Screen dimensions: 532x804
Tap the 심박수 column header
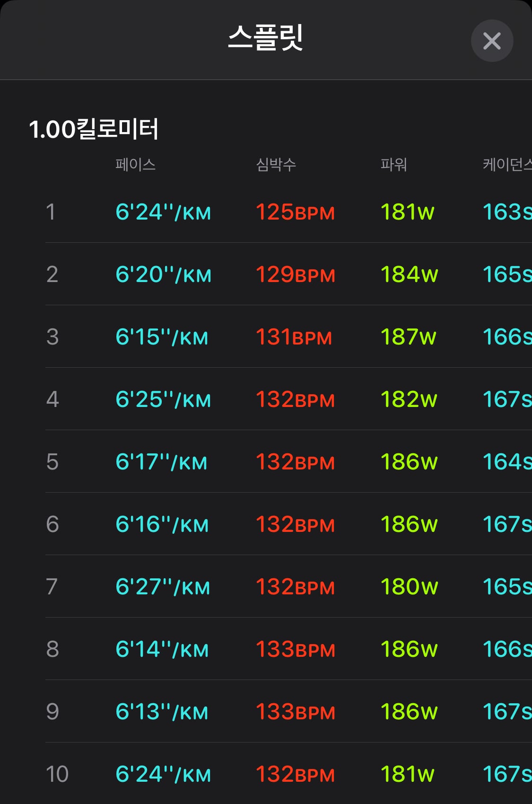coord(276,164)
